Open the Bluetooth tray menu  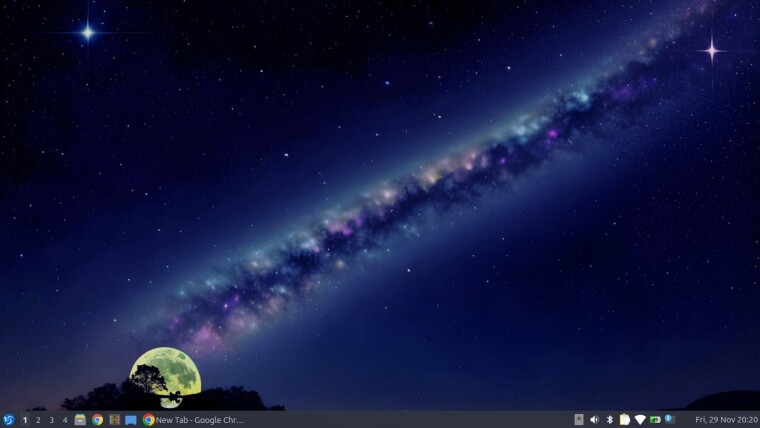click(610, 420)
